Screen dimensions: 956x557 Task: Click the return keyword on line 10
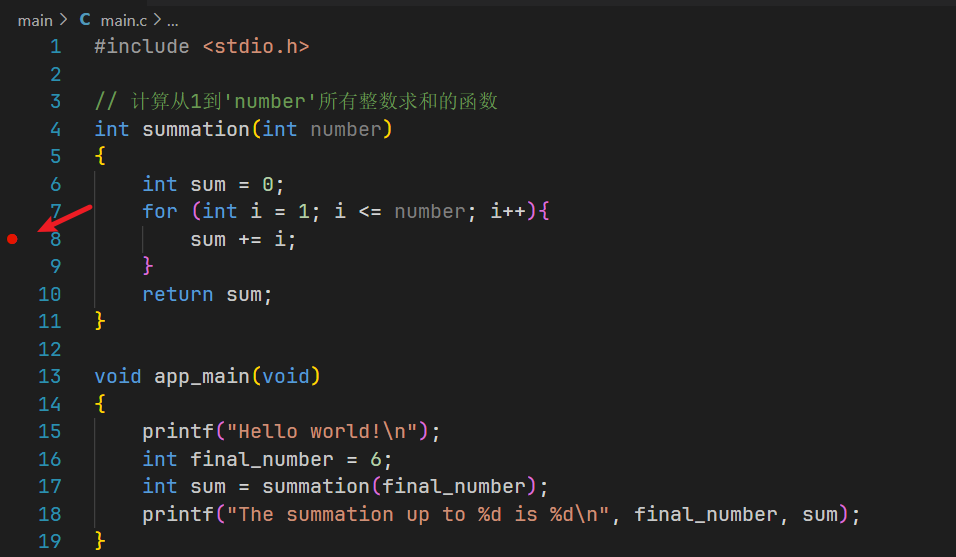coord(177,295)
